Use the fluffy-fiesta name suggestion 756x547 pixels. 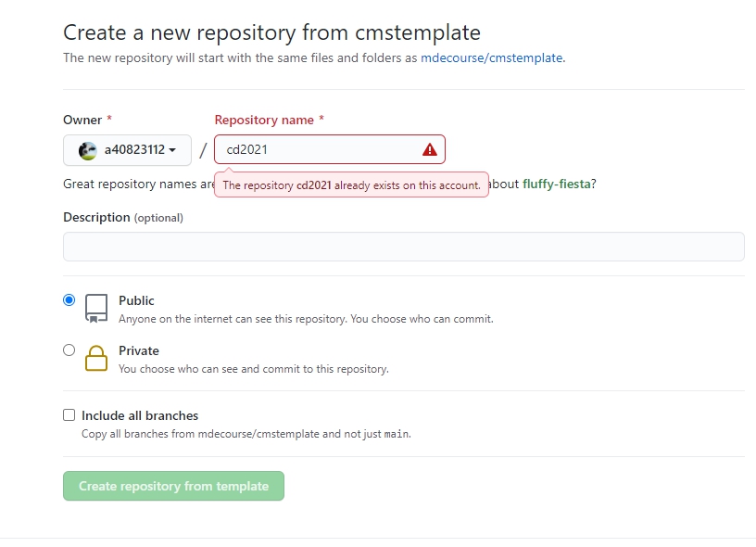(557, 184)
